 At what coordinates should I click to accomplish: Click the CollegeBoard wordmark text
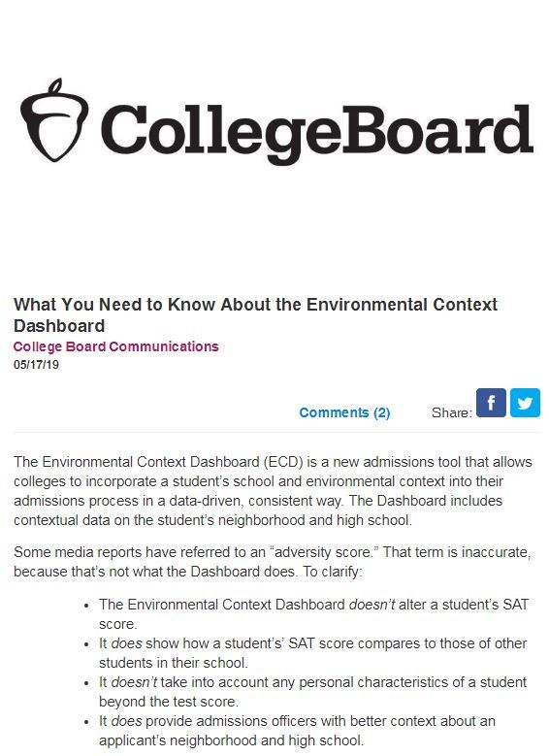(316, 131)
